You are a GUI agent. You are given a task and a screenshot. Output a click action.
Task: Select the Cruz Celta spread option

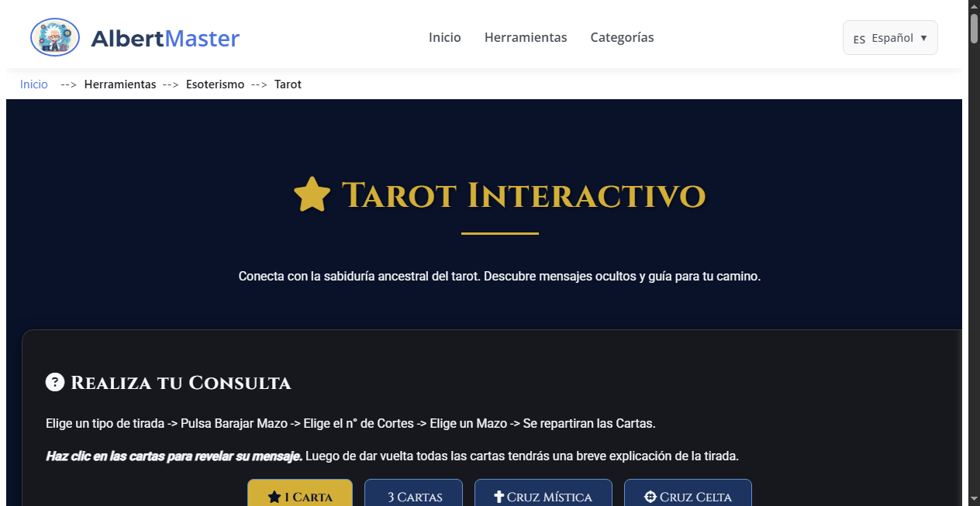pos(688,497)
